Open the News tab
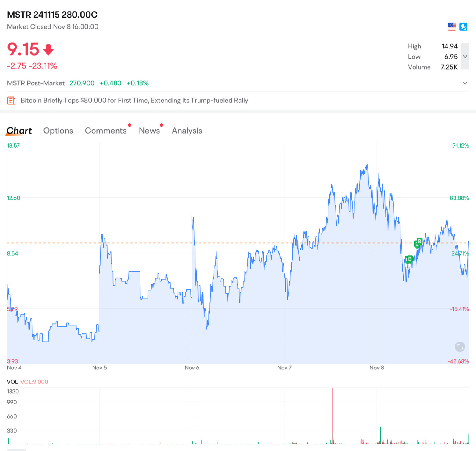The width and height of the screenshot is (476, 451). click(x=149, y=131)
